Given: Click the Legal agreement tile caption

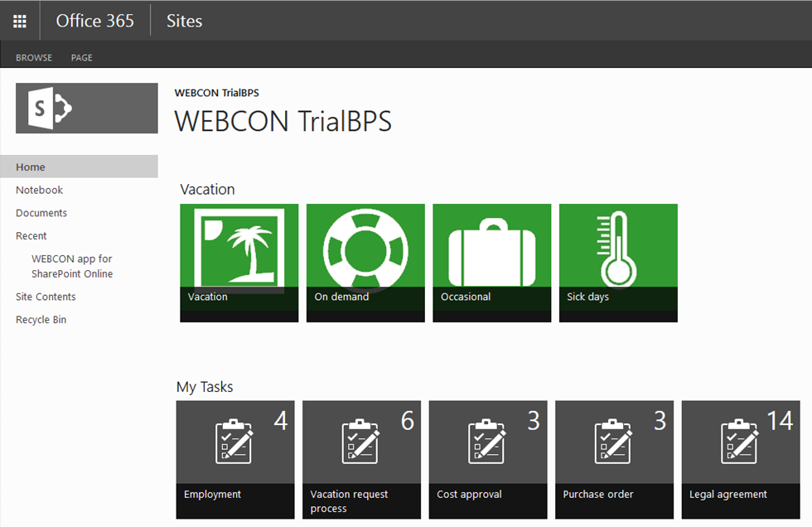Looking at the screenshot, I should [x=728, y=495].
